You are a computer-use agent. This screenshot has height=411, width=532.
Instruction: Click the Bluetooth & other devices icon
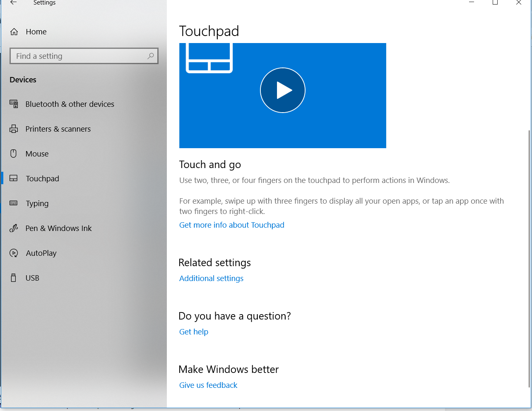[x=14, y=104]
